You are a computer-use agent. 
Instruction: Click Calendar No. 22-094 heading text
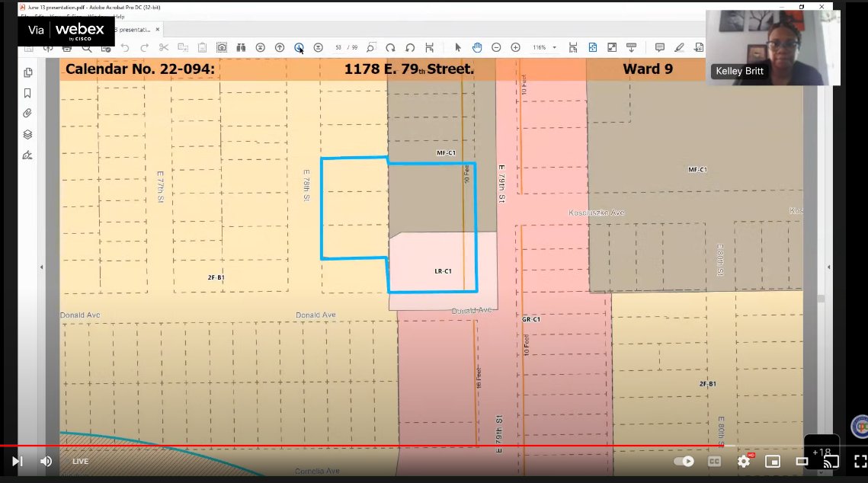[x=140, y=69]
